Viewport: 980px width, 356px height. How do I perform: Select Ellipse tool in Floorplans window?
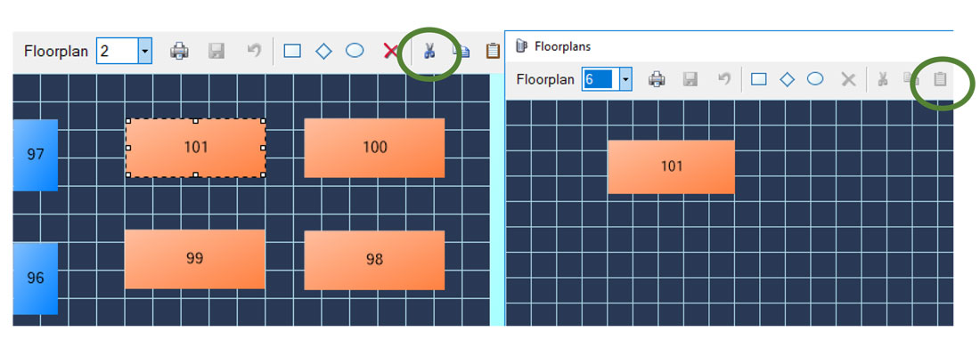tap(815, 78)
